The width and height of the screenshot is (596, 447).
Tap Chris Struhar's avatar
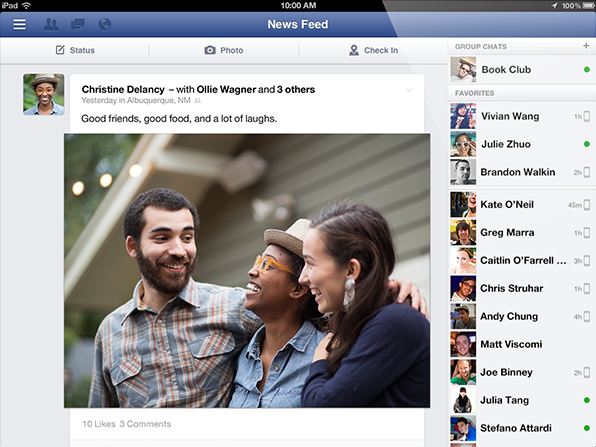pos(463,288)
